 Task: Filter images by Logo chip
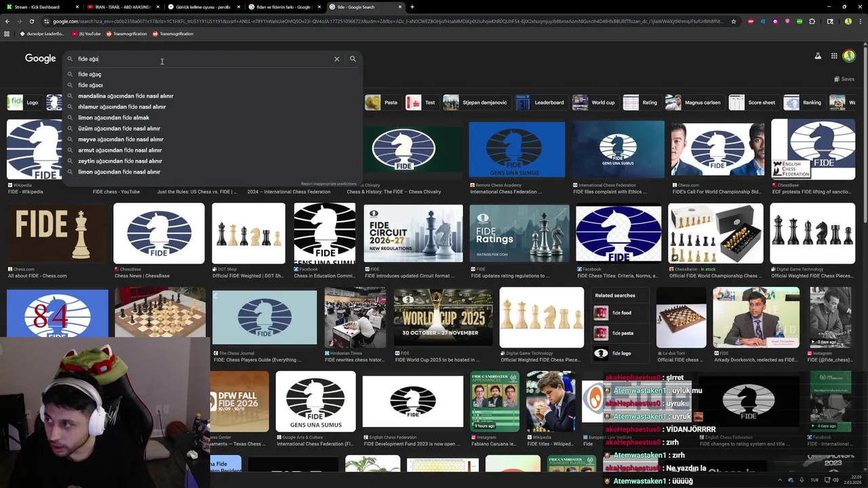click(23, 102)
